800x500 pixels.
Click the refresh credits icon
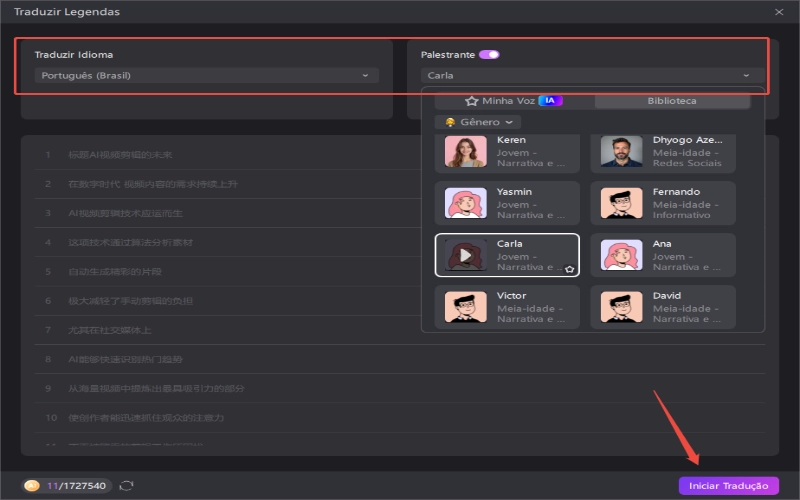click(x=127, y=486)
